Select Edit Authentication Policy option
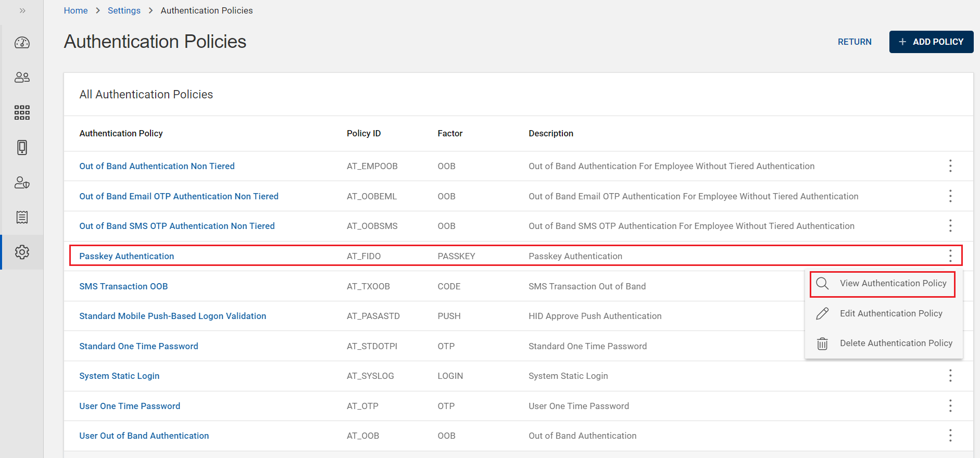980x458 pixels. [x=890, y=313]
